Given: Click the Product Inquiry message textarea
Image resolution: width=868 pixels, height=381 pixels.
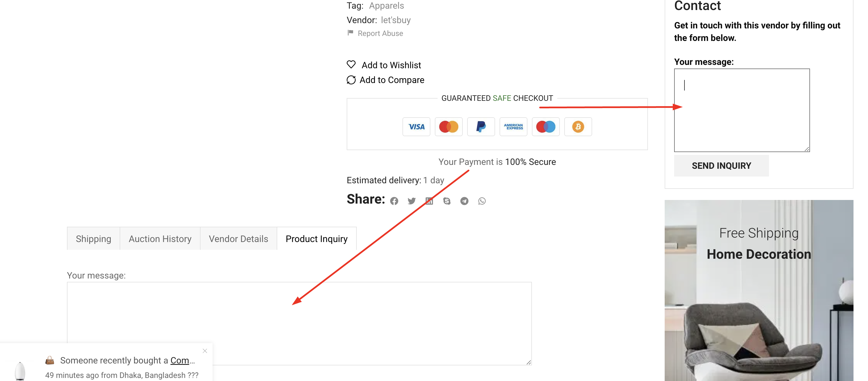Looking at the screenshot, I should (x=299, y=323).
